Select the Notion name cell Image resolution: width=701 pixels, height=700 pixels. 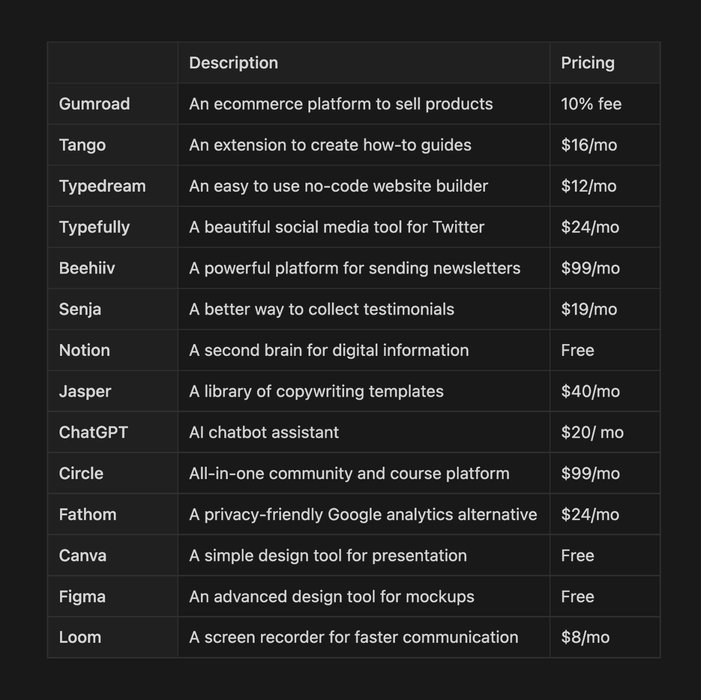point(84,350)
